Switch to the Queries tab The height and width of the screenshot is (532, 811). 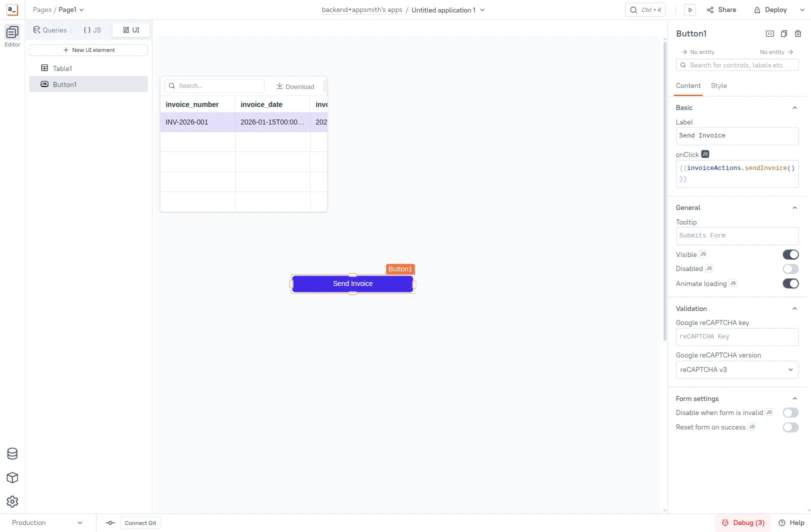50,30
